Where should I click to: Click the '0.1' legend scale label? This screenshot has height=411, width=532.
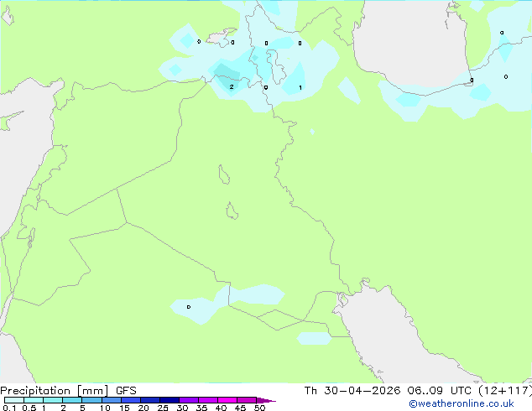pyautogui.click(x=9, y=408)
